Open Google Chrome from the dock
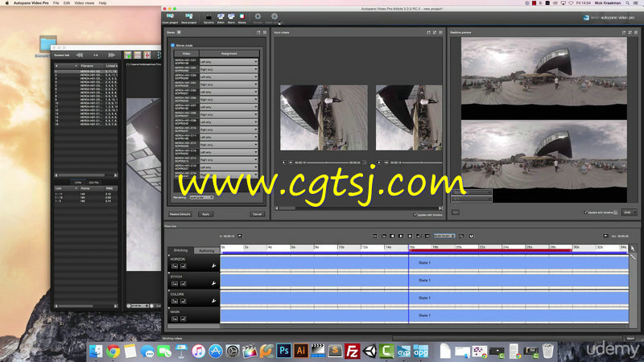This screenshot has height=362, width=644. [113, 351]
